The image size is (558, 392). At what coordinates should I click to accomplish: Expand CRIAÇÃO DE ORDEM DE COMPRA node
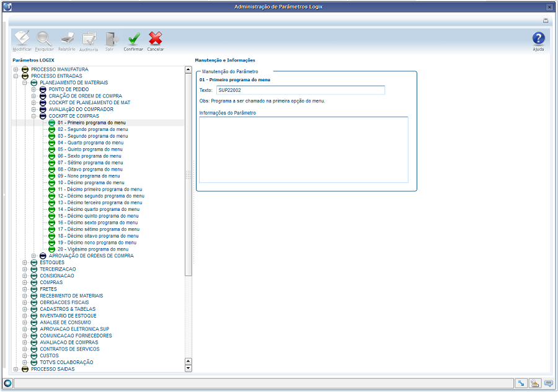33,96
